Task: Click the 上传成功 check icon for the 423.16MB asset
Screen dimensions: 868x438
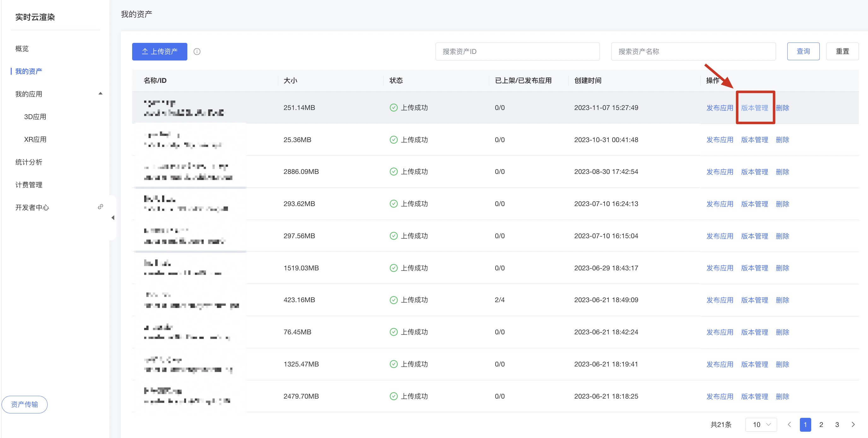Action: coord(393,300)
